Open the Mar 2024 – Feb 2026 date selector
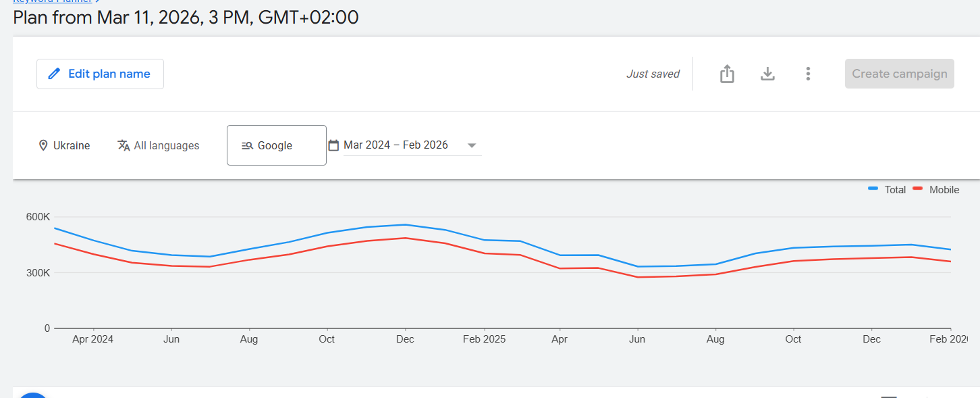Screen dimensions: 980x398 coord(396,145)
